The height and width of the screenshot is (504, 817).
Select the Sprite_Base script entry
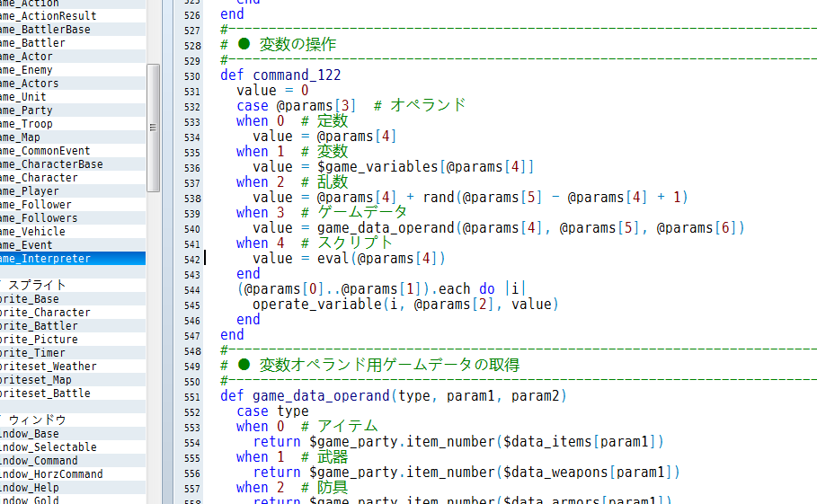[x=73, y=299]
